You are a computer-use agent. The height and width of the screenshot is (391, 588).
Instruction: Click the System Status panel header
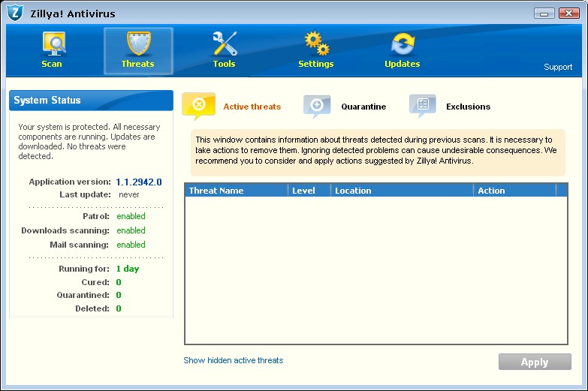(x=91, y=100)
